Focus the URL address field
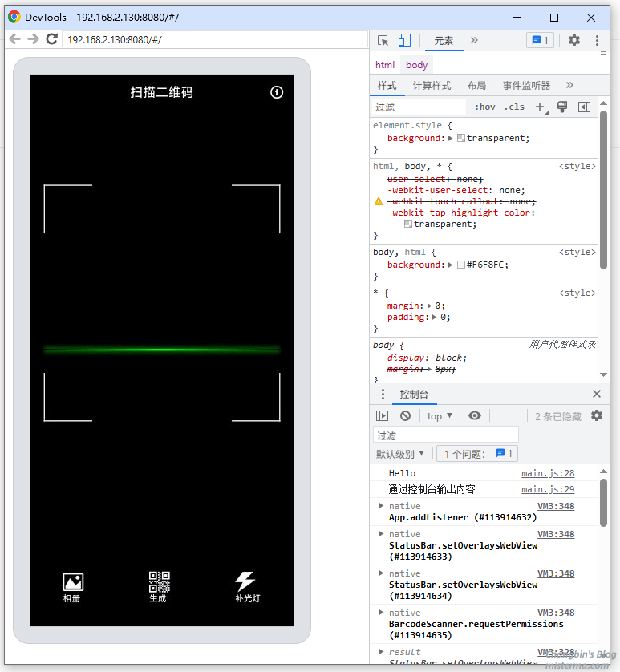 (215, 39)
